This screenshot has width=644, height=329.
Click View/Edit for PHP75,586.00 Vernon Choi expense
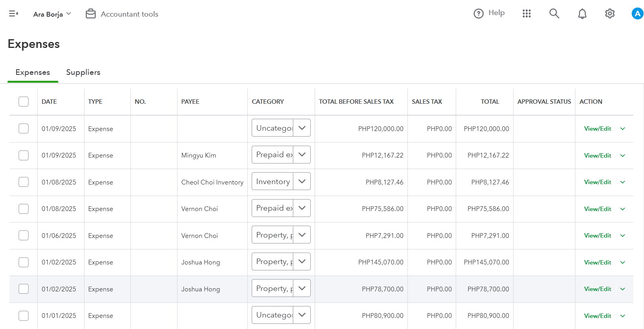(597, 209)
